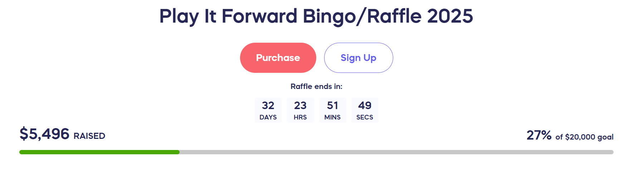Click the SECS label in the countdown
644x169 pixels.
(365, 117)
